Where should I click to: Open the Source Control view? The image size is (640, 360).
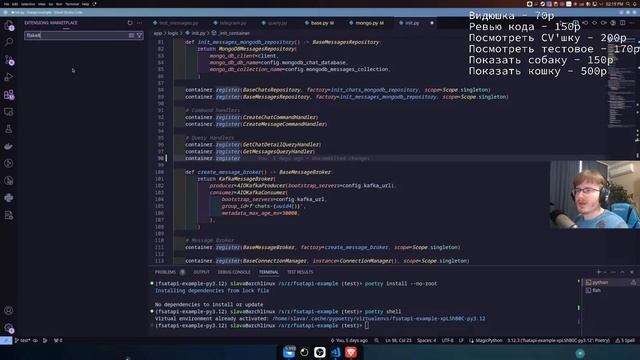[9, 60]
